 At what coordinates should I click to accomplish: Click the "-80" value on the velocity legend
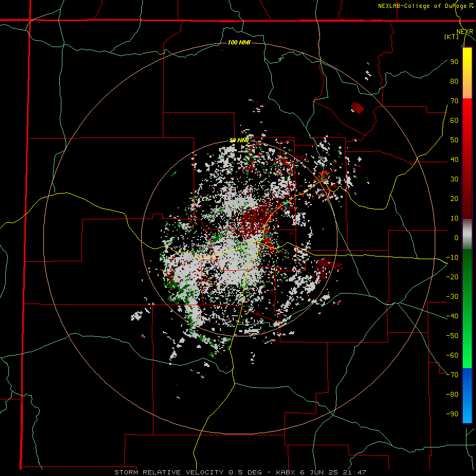(452, 395)
